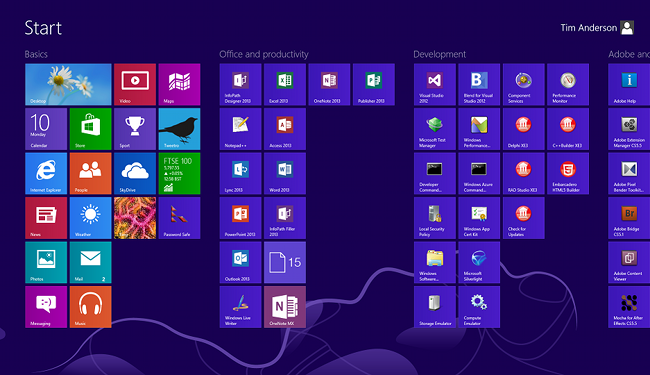
Task: Select the Check for Updates tile
Action: pyautogui.click(x=523, y=218)
